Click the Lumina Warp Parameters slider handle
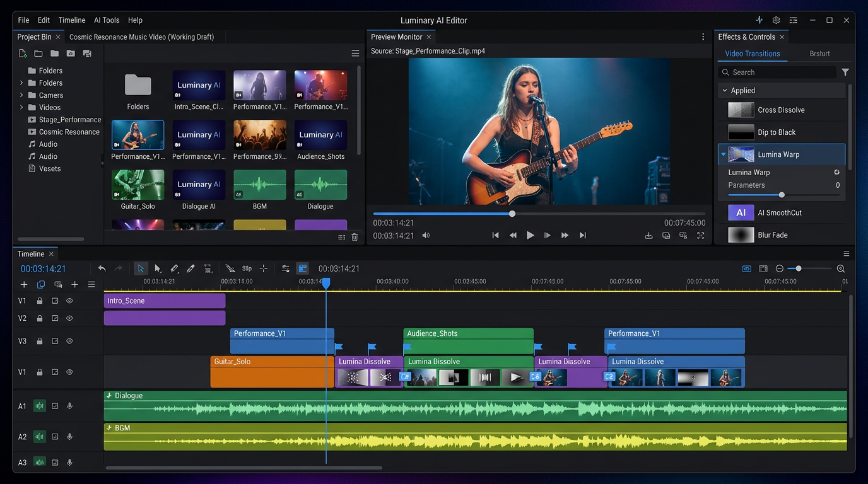Screen dimensions: 868x484 tap(782, 195)
